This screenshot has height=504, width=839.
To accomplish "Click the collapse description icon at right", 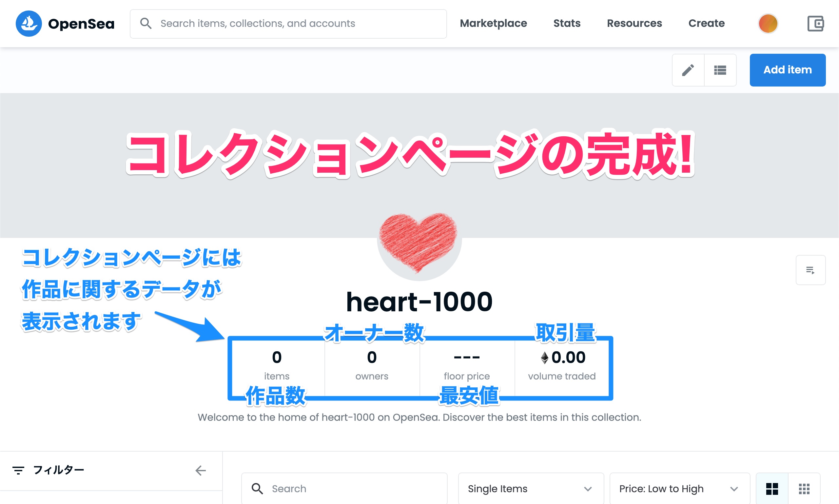I will point(810,270).
